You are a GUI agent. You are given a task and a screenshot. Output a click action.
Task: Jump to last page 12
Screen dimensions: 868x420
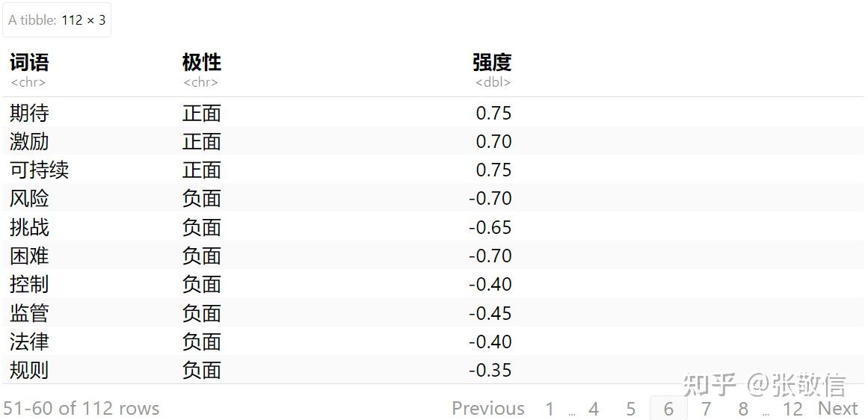792,409
